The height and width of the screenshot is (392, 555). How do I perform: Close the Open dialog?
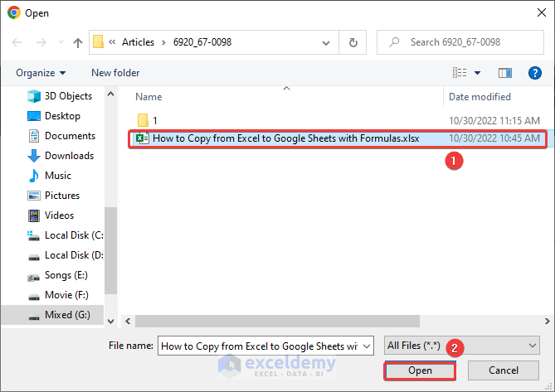point(542,12)
